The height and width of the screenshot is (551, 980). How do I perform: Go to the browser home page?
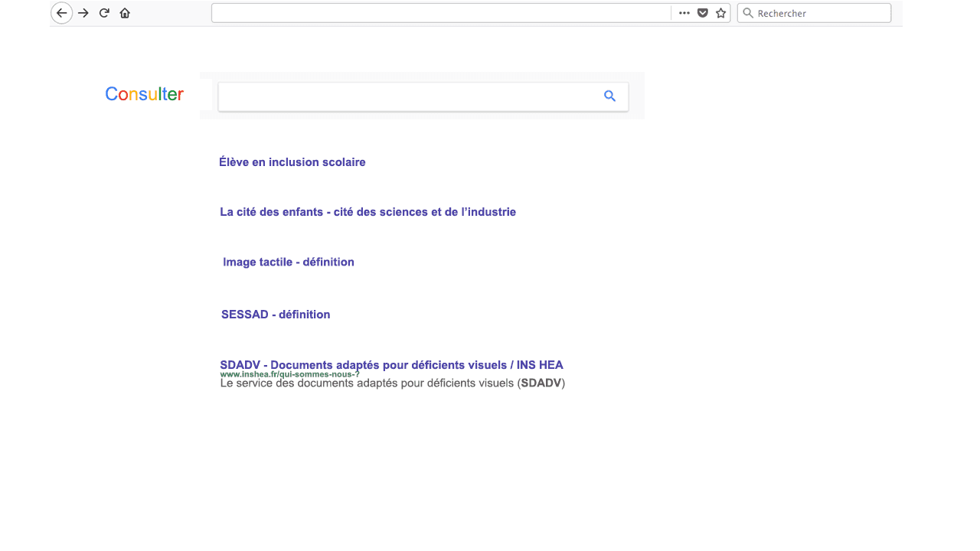point(124,12)
